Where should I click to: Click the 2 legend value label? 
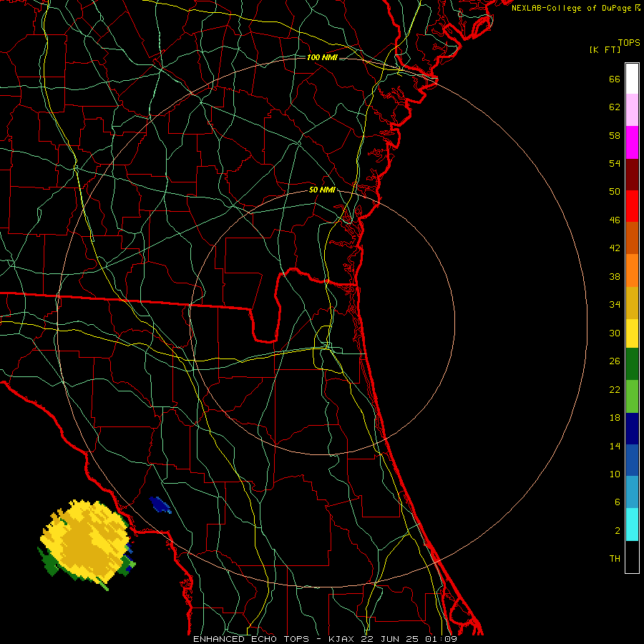pyautogui.click(x=618, y=531)
